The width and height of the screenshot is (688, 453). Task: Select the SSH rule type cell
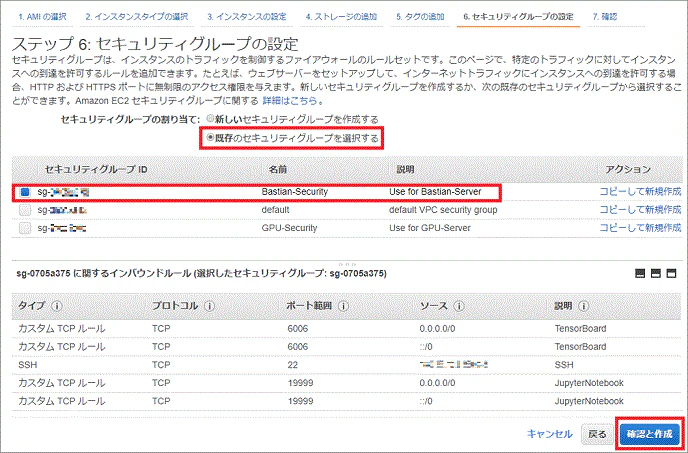(x=28, y=365)
